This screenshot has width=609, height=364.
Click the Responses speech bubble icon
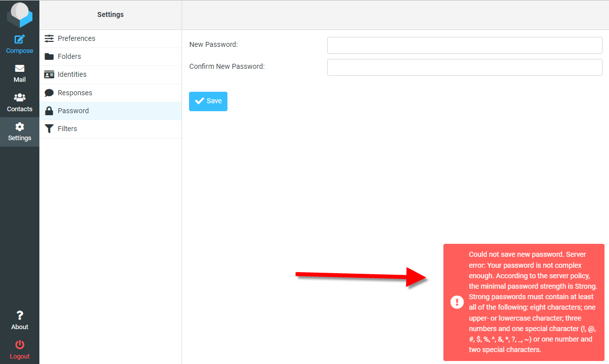pyautogui.click(x=49, y=93)
